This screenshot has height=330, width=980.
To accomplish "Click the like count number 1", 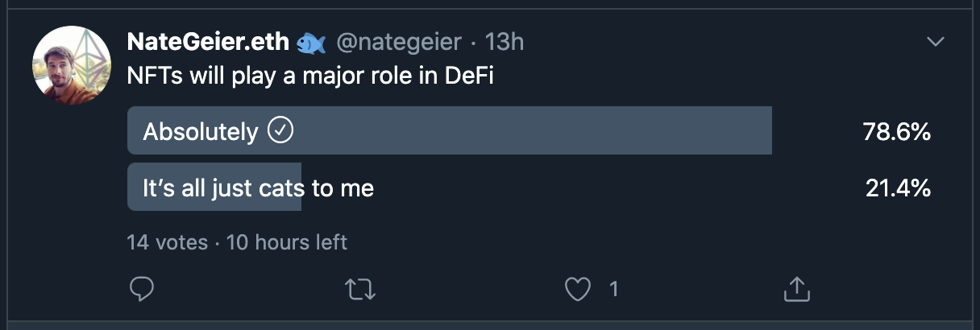I will point(613,289).
